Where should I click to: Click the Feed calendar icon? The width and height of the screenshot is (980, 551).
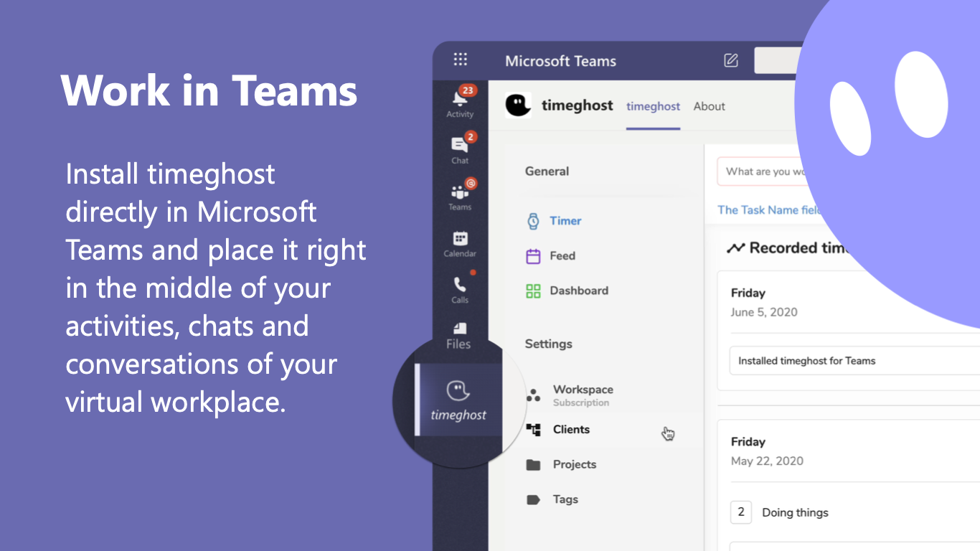533,256
